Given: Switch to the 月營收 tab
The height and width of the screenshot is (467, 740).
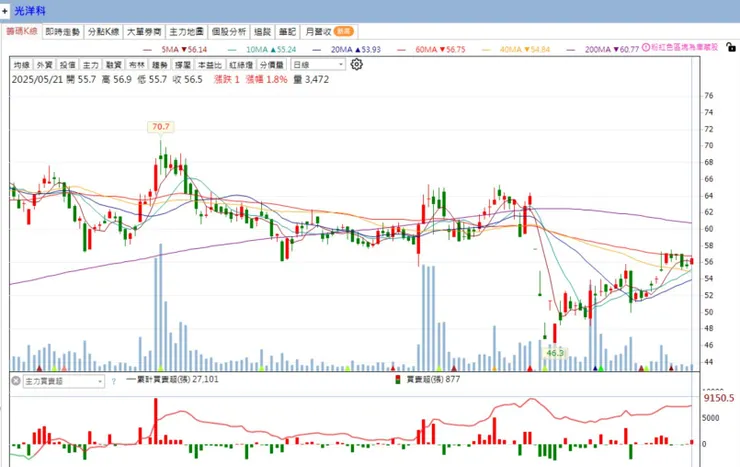Looking at the screenshot, I should (x=329, y=32).
